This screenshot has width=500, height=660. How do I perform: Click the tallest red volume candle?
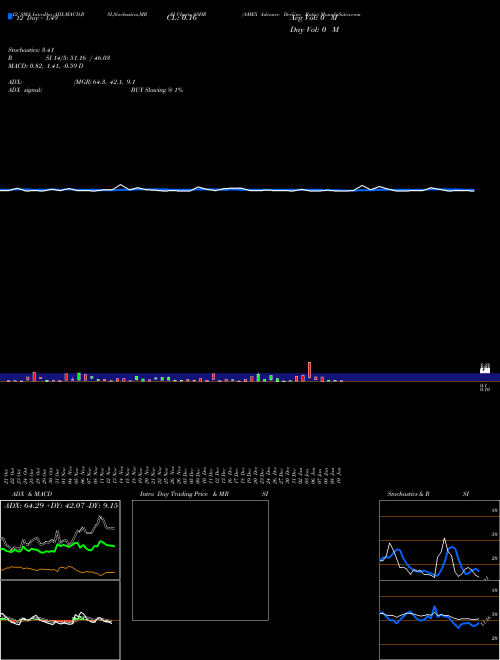pos(309,370)
